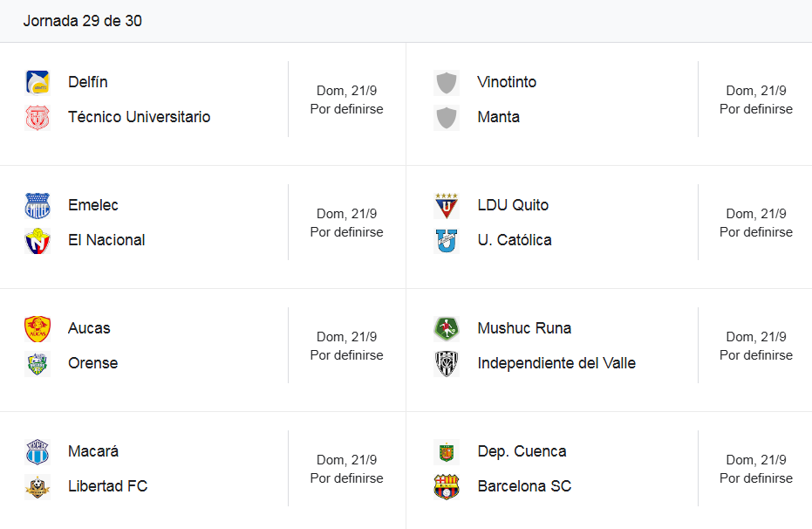Click the Vinotinto placeholder shield icon
This screenshot has height=529, width=812.
(x=447, y=82)
